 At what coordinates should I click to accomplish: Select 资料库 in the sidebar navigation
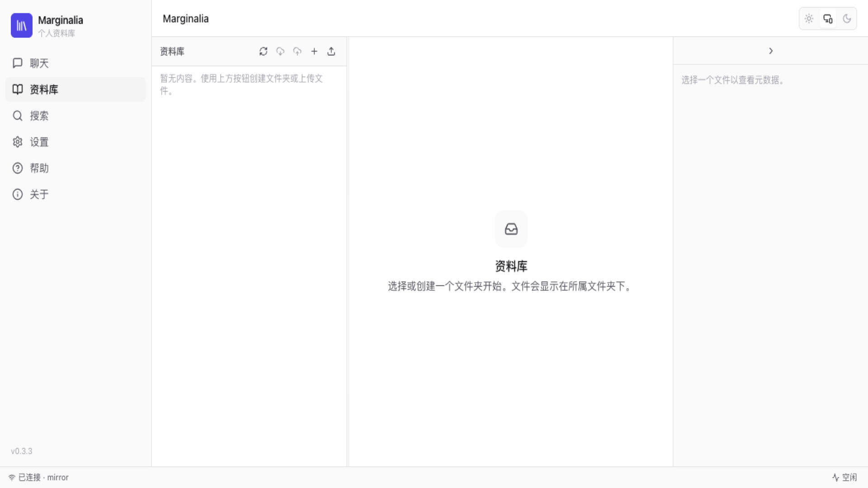pos(75,89)
